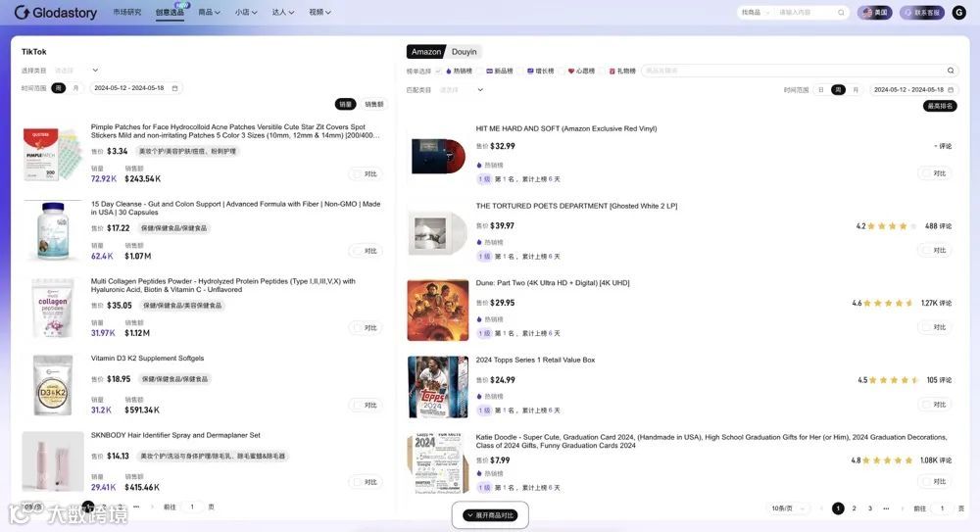The width and height of the screenshot is (980, 532).
Task: Toggle the 新品榜 checkbox
Action: [480, 72]
